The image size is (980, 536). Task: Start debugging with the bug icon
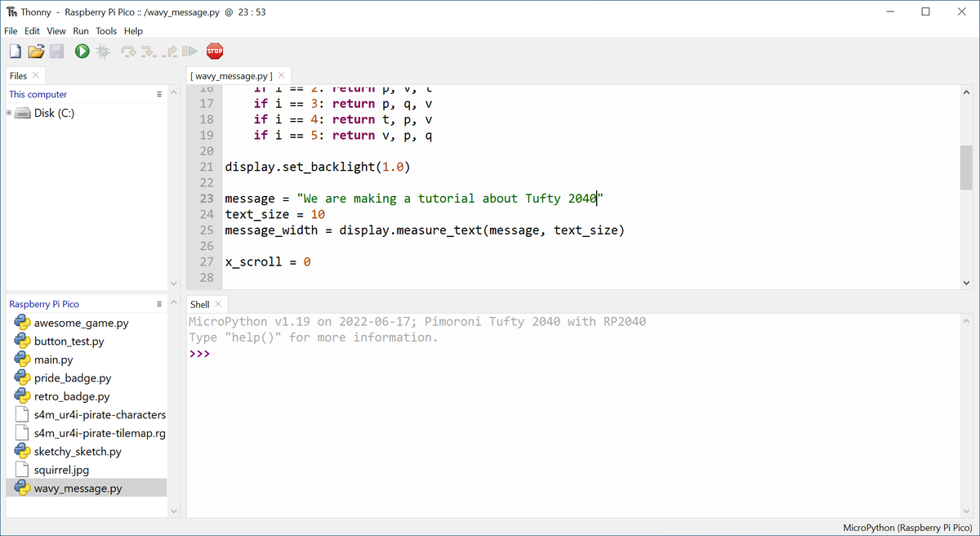coord(102,51)
